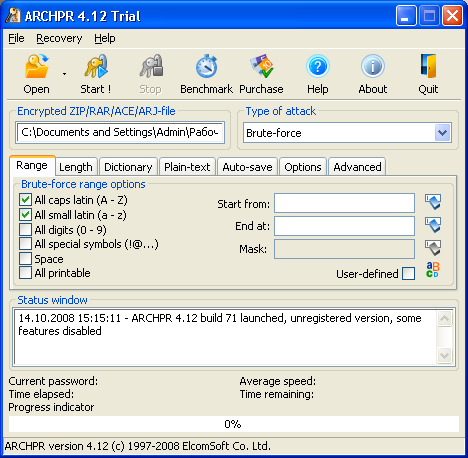Click the disabled Stop icon
Viewport: 468px width, 458px height.
pos(150,74)
